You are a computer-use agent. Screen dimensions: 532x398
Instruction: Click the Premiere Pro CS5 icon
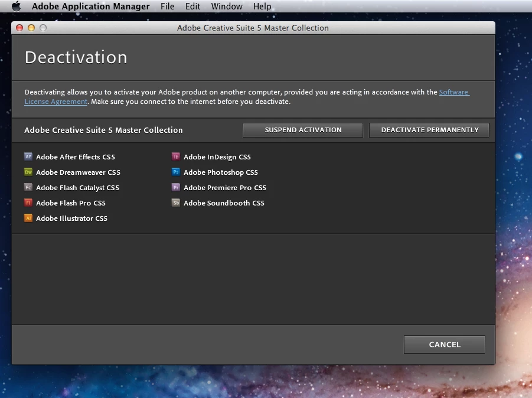tap(176, 187)
